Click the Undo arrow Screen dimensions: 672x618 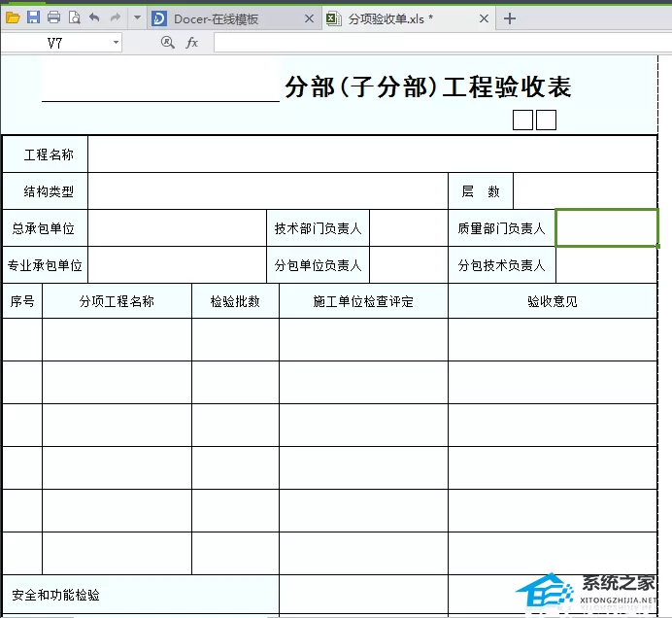[94, 17]
